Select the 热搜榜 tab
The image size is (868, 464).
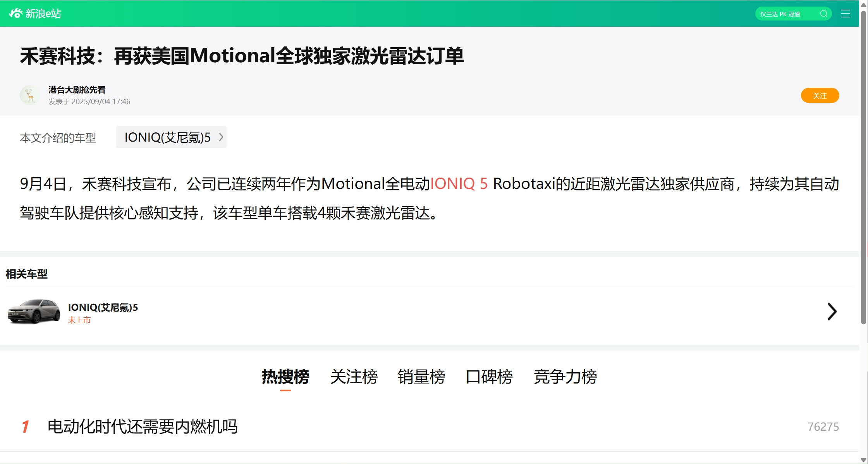click(285, 377)
